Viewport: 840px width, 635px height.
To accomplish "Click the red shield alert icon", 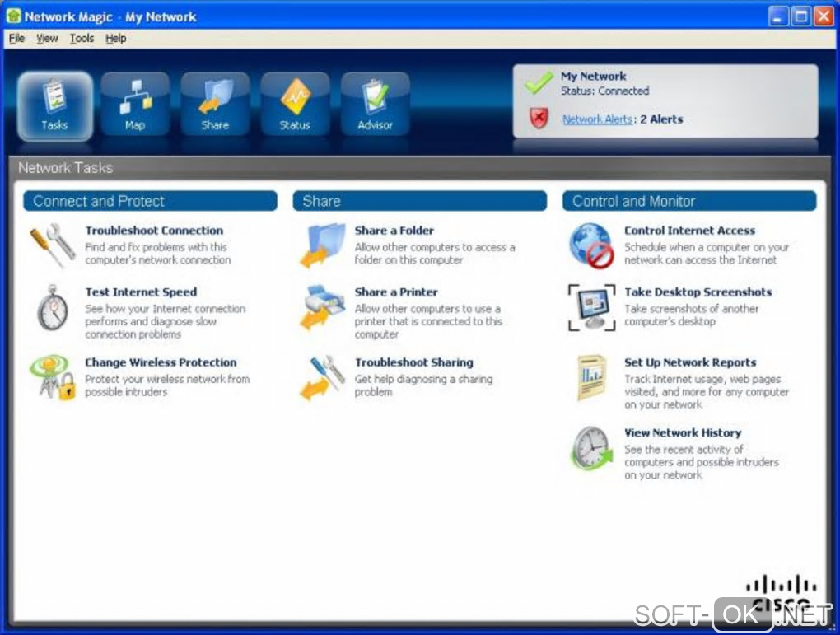I will pyautogui.click(x=539, y=118).
